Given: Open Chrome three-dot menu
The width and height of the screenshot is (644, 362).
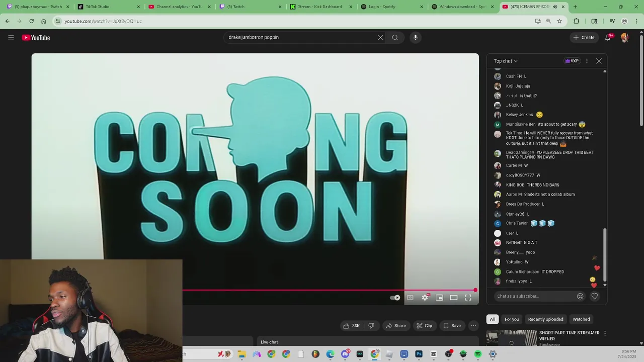Looking at the screenshot, I should pyautogui.click(x=636, y=21).
